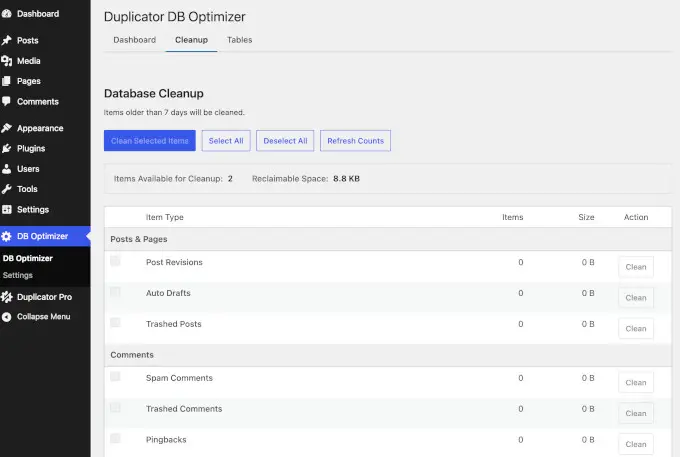Image resolution: width=680 pixels, height=457 pixels.
Task: Click the 'Action' column header
Action: (x=636, y=217)
